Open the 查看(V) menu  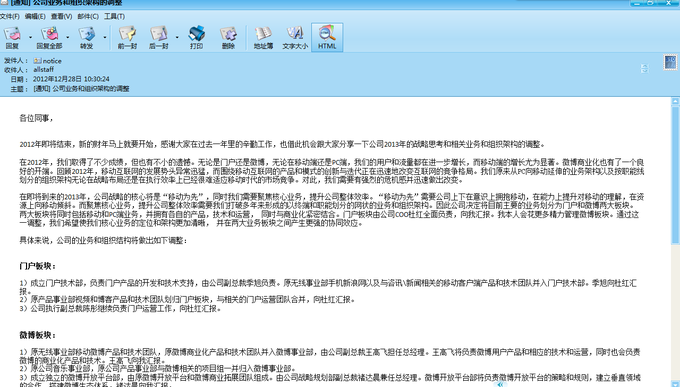click(61, 16)
